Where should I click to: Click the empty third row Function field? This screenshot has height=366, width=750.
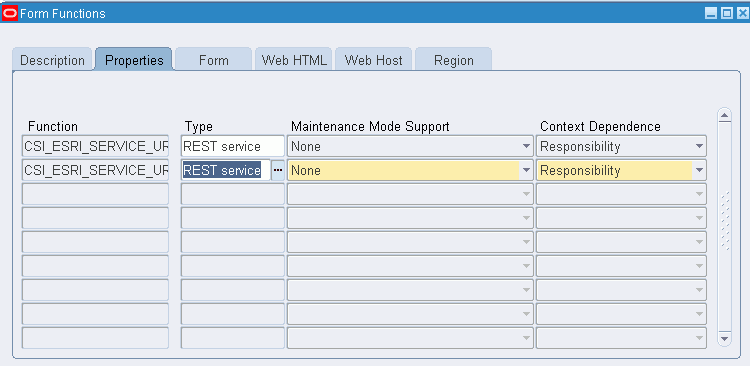pos(96,194)
